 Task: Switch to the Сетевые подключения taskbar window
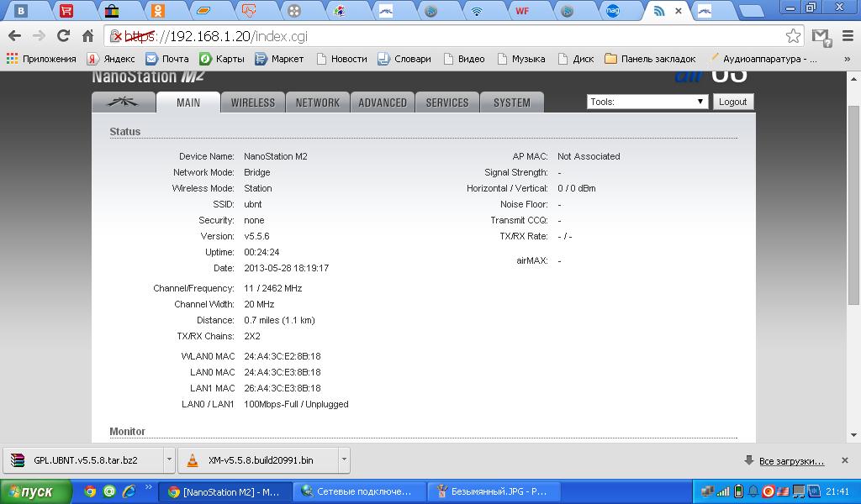click(359, 492)
